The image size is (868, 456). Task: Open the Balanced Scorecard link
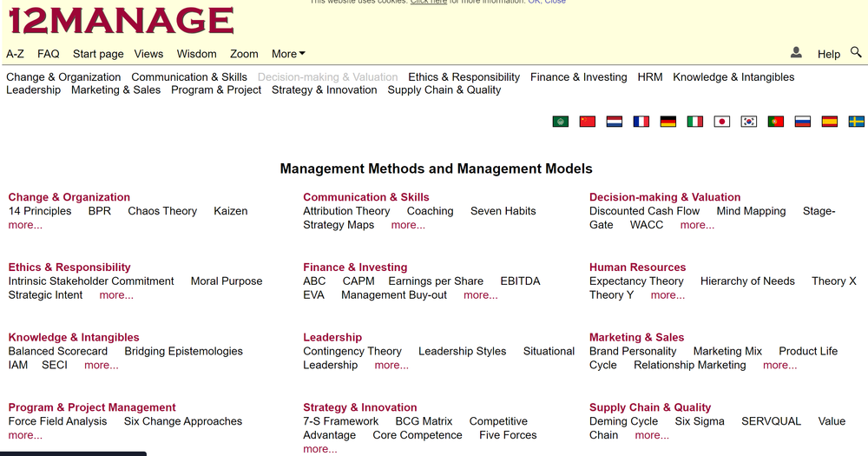tap(58, 352)
